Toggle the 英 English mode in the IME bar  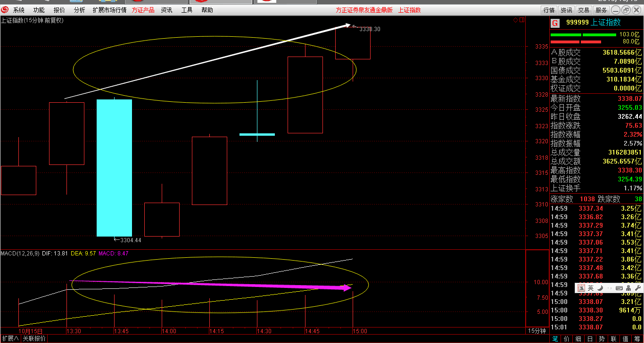click(x=591, y=288)
